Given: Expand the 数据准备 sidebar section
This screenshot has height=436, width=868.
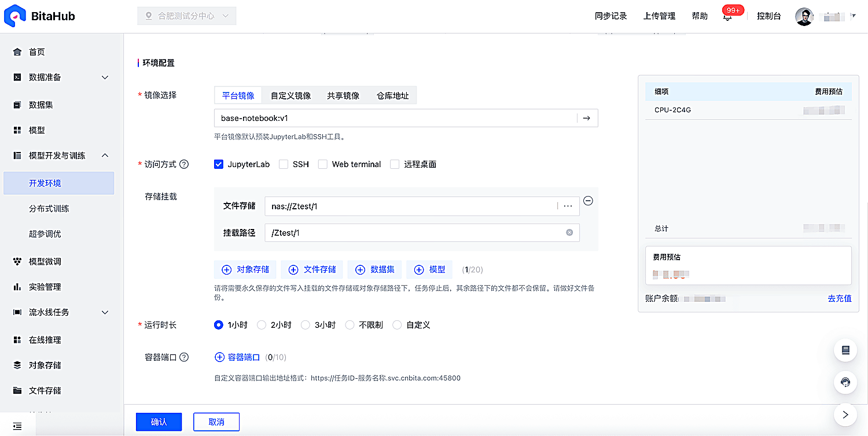Looking at the screenshot, I should coord(105,77).
